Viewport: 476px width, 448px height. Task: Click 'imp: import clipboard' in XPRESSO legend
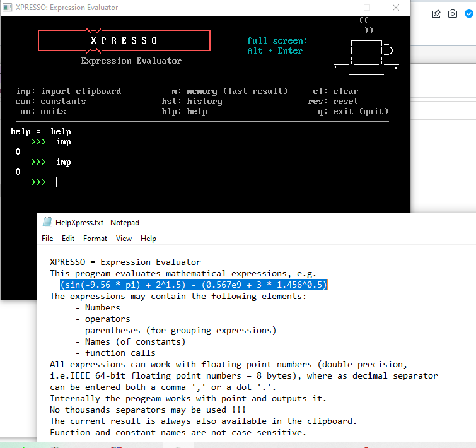69,91
